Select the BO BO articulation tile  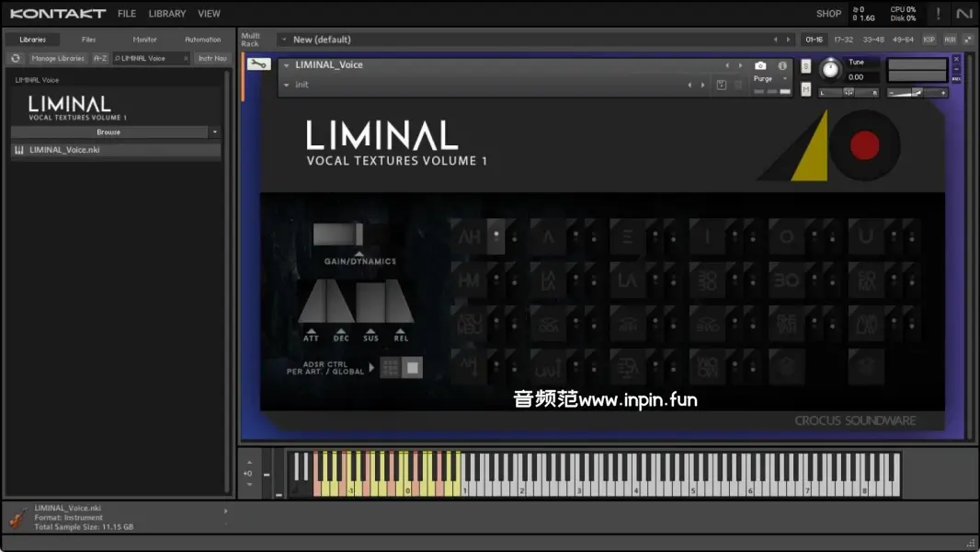click(x=707, y=280)
